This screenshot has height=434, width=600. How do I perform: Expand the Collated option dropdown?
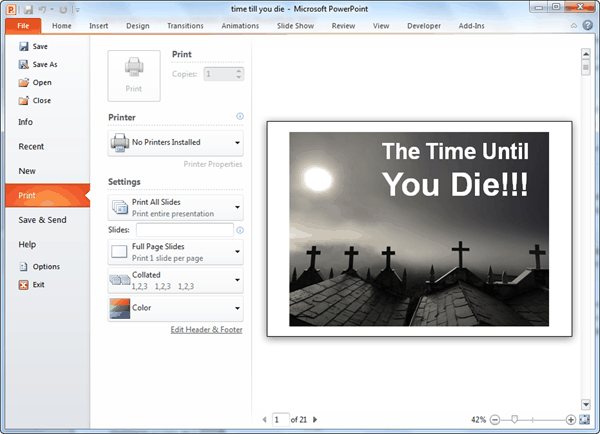tap(176, 280)
